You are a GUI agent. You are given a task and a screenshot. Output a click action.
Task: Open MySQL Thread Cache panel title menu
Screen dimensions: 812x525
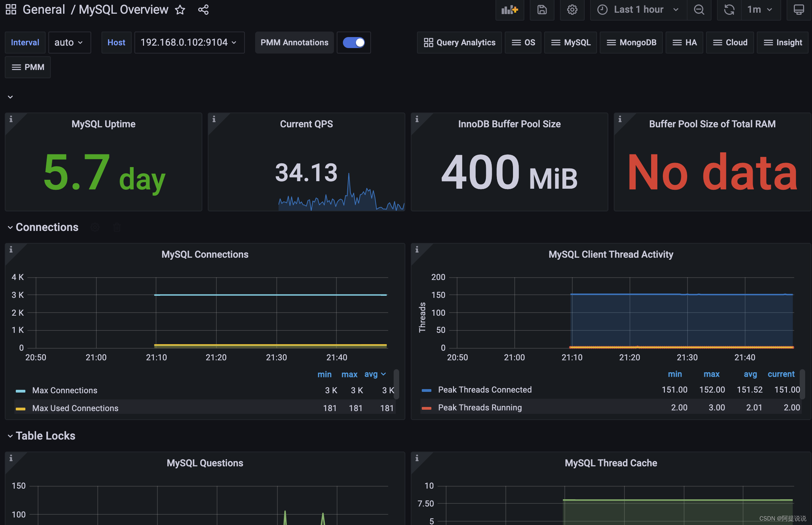coord(611,463)
